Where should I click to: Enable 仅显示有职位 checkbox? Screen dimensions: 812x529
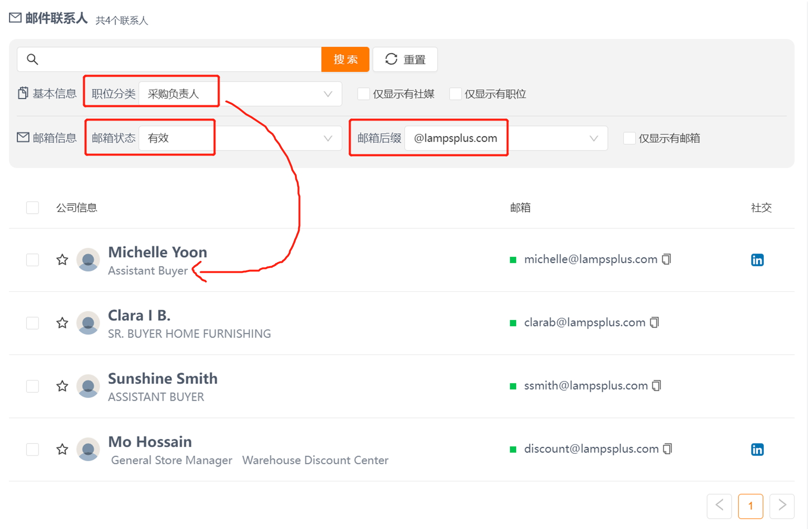pyautogui.click(x=455, y=94)
